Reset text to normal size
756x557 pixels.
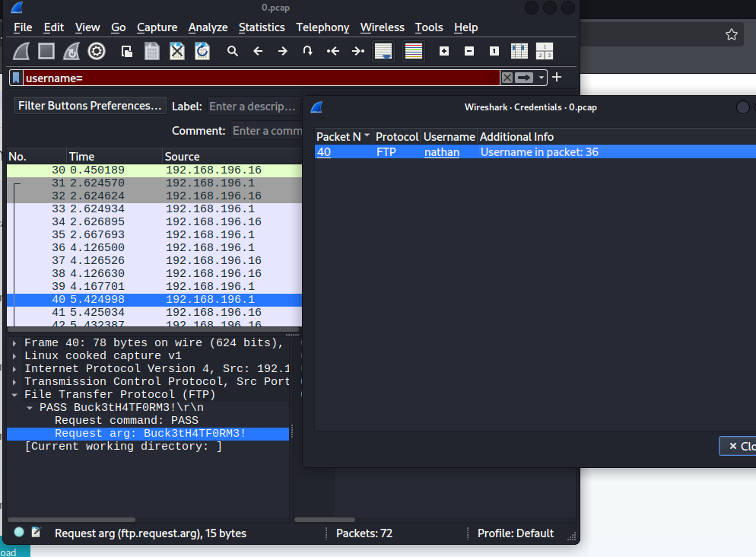click(x=494, y=51)
